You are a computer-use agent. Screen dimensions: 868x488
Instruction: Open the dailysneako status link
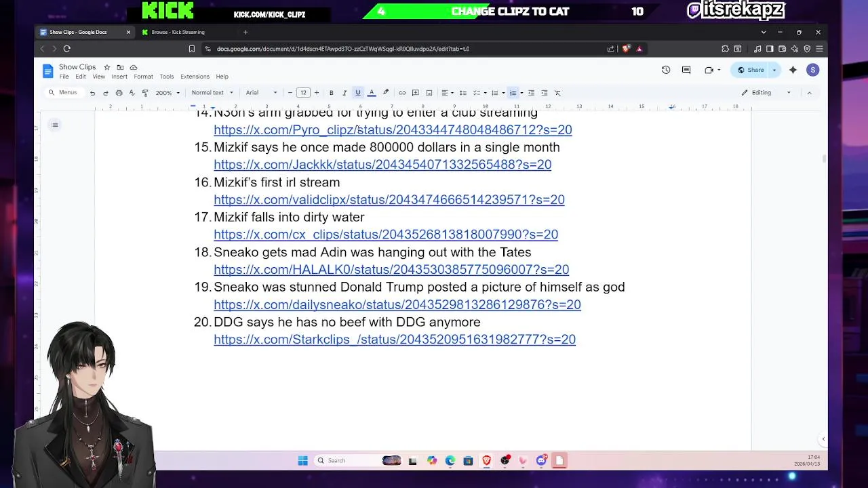pos(397,305)
